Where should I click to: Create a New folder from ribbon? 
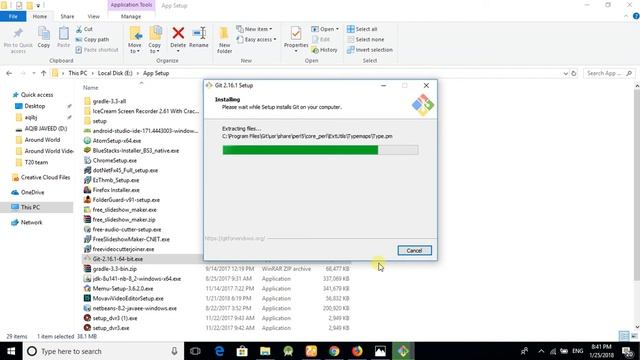coord(224,40)
